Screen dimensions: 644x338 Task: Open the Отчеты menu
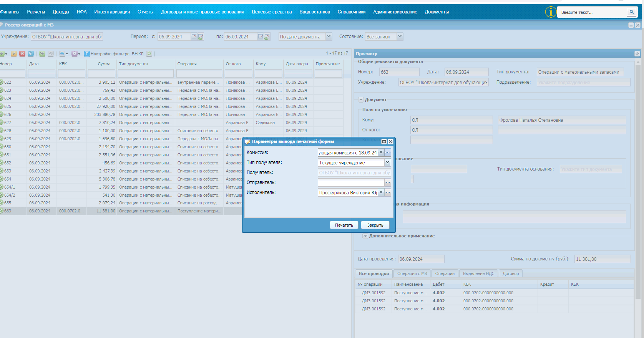146,12
